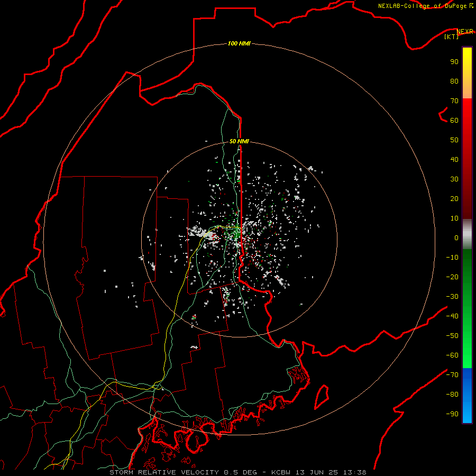
Task: Click the 10 value on the velocity scale
Action: tap(454, 218)
